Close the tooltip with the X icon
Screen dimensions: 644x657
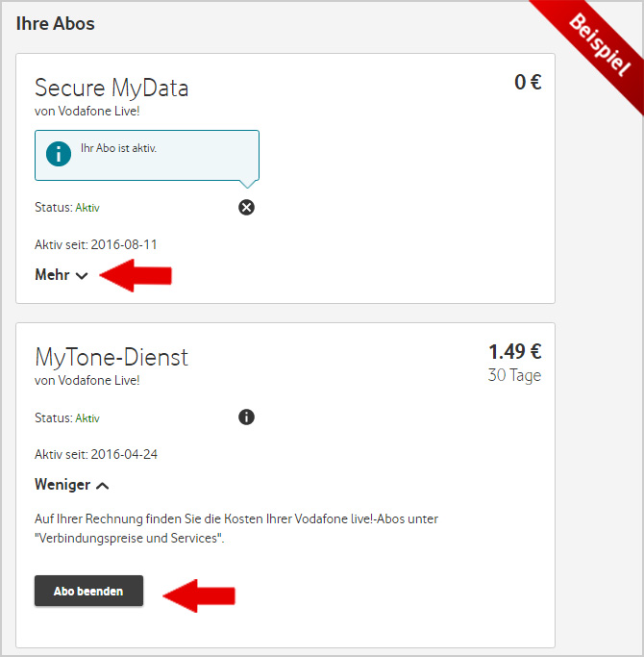pyautogui.click(x=247, y=207)
